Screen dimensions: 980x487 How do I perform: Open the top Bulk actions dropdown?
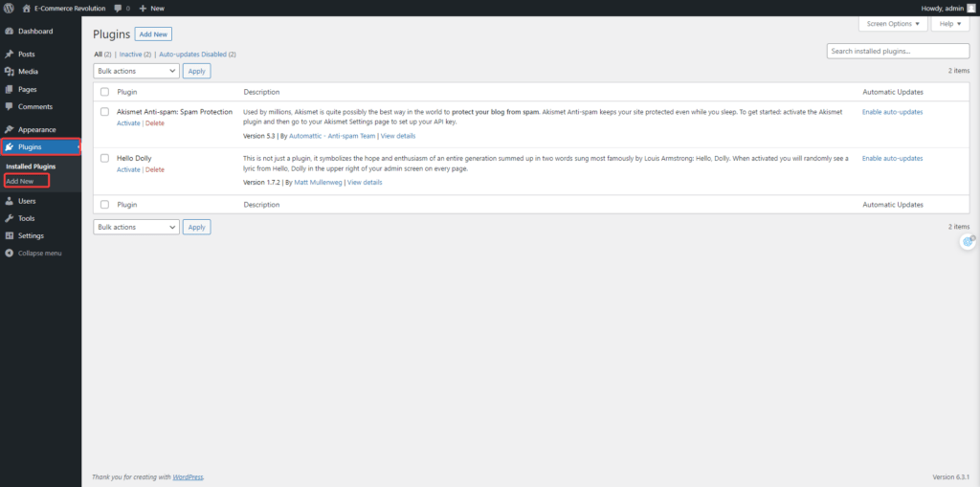(136, 71)
